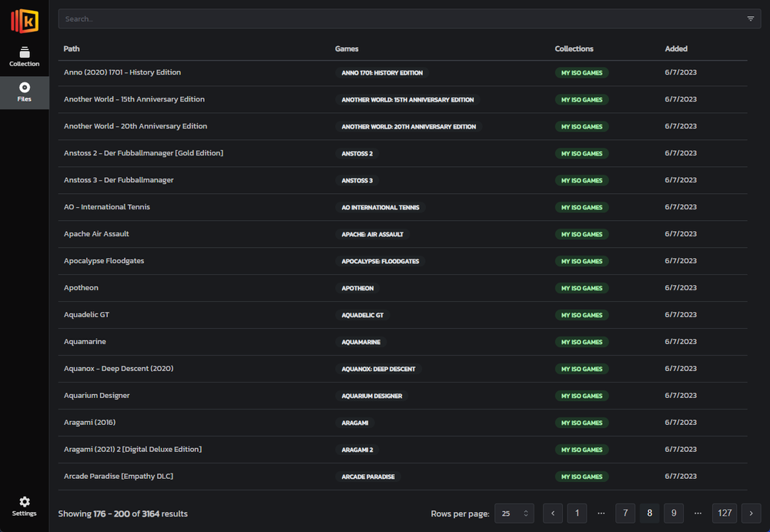Select path 'AO – International Tennis'
This screenshot has height=532, width=770.
click(x=106, y=207)
